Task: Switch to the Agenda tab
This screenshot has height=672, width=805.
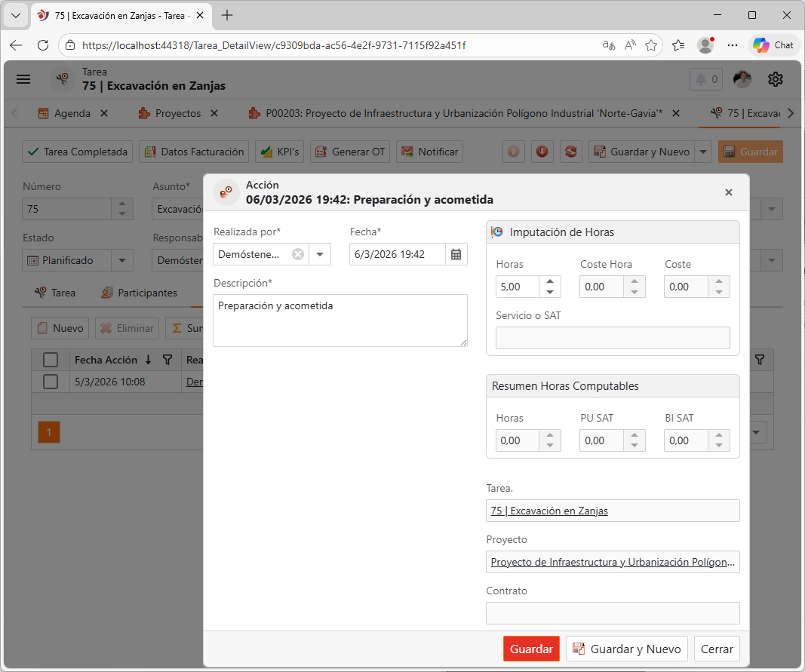Action: pyautogui.click(x=72, y=113)
